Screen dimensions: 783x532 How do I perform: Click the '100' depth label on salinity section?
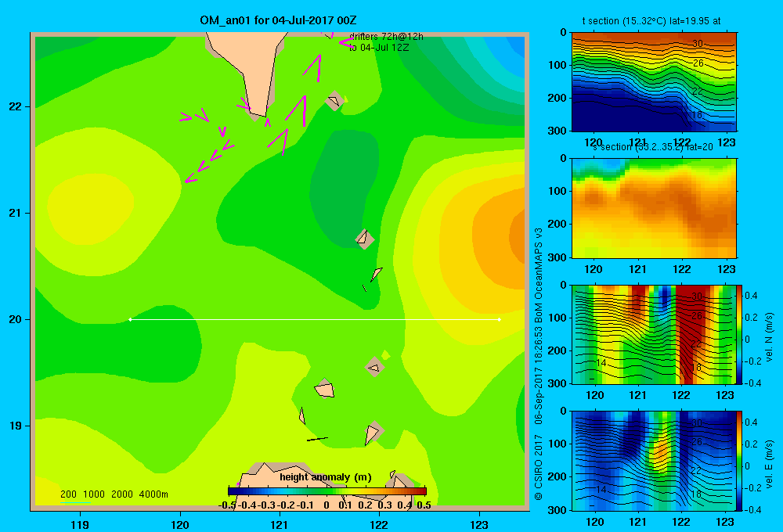[x=557, y=191]
